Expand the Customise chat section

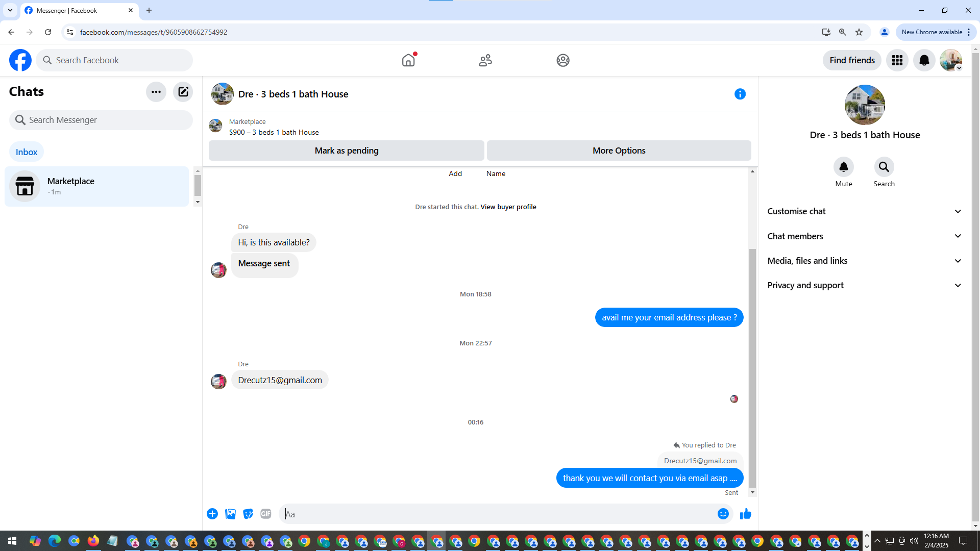point(865,211)
